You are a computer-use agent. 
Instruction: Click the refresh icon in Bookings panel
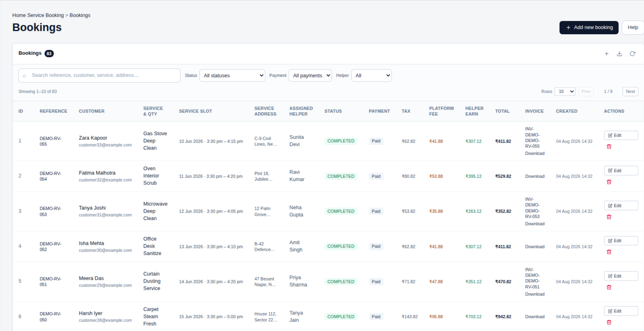632,54
